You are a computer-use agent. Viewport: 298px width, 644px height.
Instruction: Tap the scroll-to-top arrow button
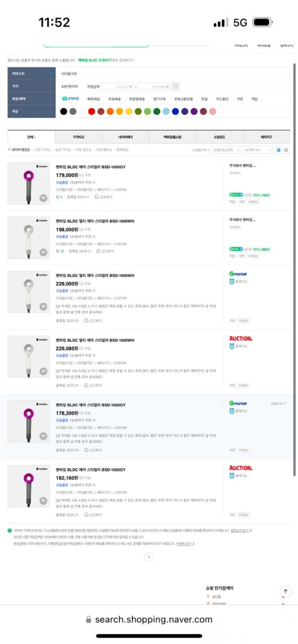pyautogui.click(x=285, y=591)
